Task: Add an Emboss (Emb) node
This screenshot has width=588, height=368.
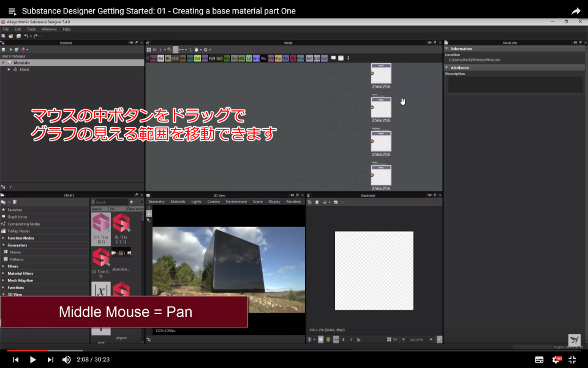Action: 205,59
